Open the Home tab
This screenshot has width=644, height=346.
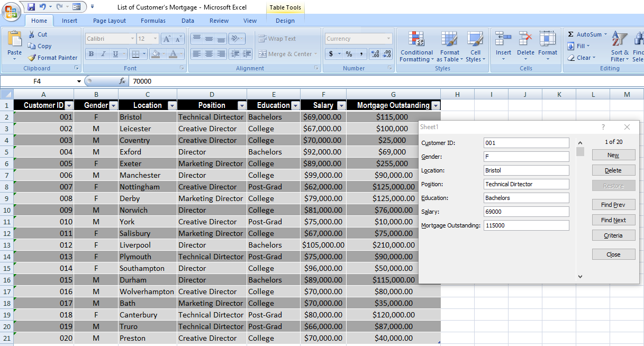point(39,21)
